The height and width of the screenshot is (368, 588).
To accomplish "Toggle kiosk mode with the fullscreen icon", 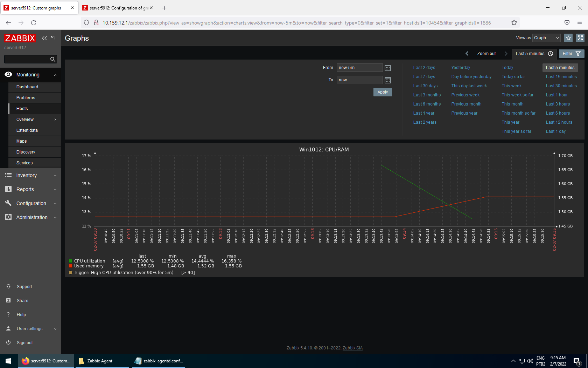I will pyautogui.click(x=580, y=38).
